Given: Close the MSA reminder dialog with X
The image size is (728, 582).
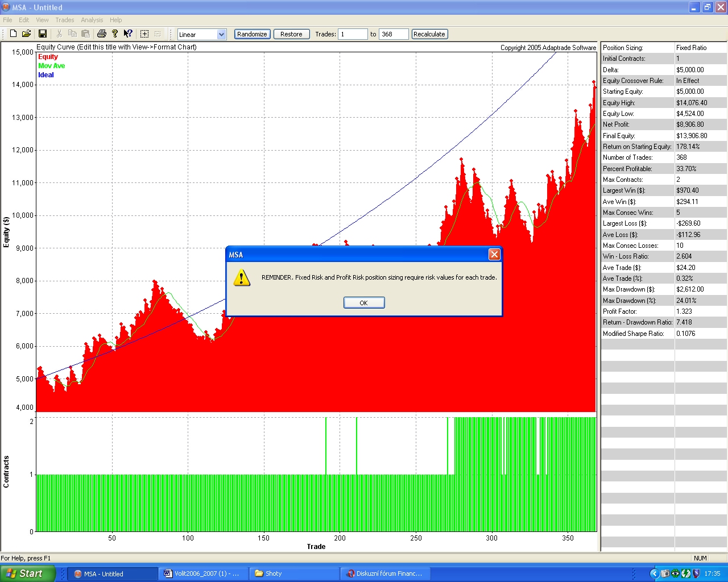Looking at the screenshot, I should tap(494, 255).
